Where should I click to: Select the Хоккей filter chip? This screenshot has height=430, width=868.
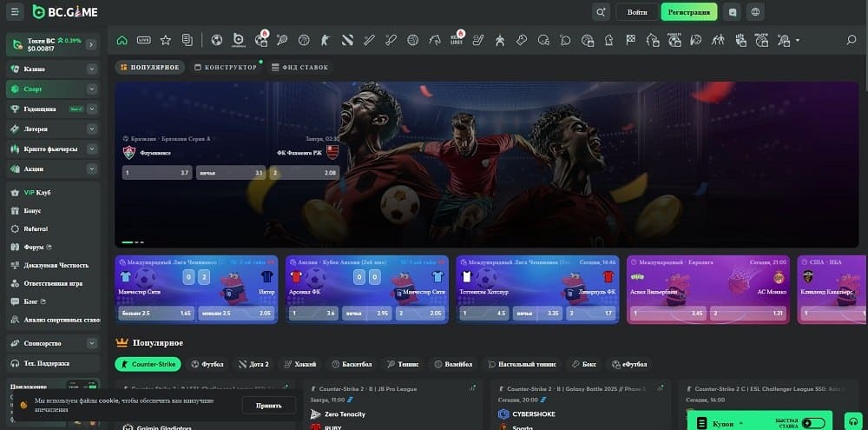[x=300, y=364]
